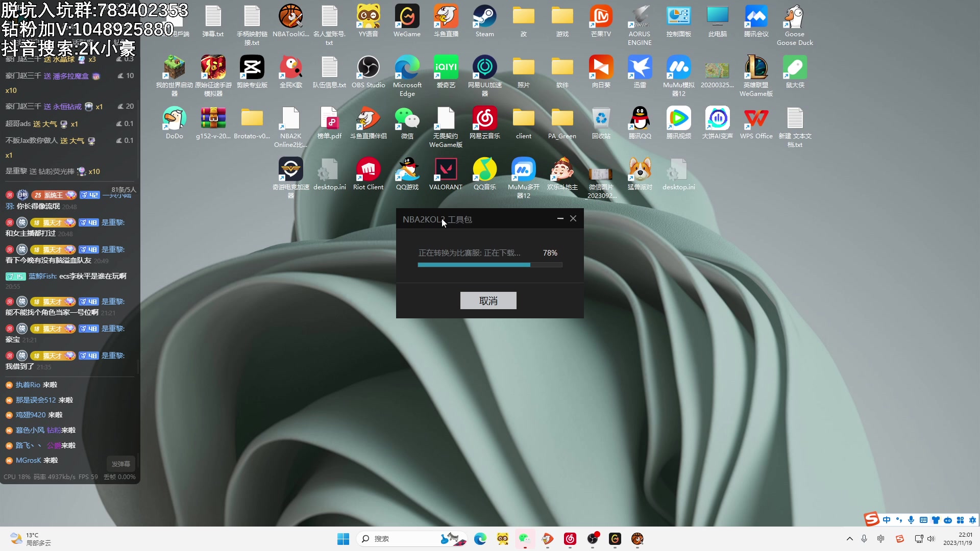Open the 腾讯QQ desktop icon
This screenshot has height=551, width=980.
tap(640, 123)
